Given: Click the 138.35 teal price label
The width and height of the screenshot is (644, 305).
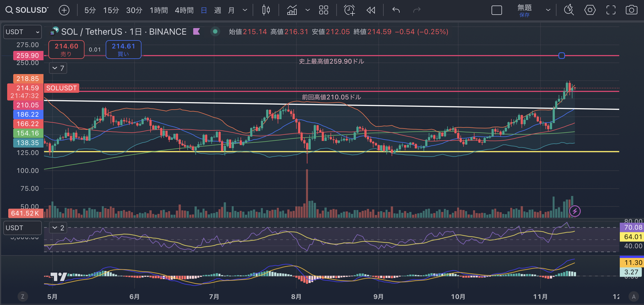Looking at the screenshot, I should point(28,143).
